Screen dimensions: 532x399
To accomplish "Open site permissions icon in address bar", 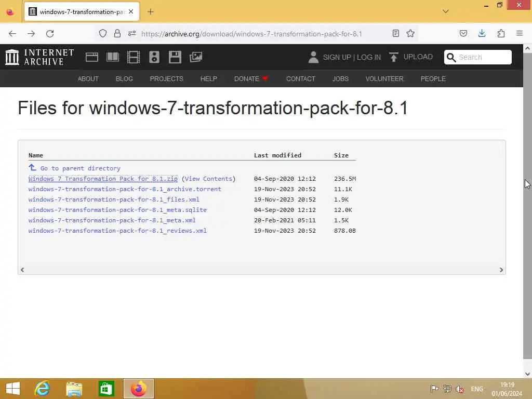I will 132,33.
